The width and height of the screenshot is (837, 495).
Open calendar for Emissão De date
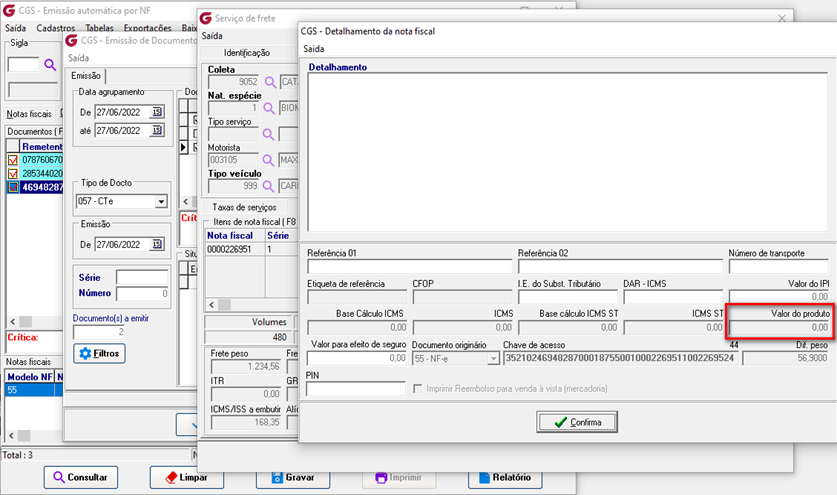(157, 244)
